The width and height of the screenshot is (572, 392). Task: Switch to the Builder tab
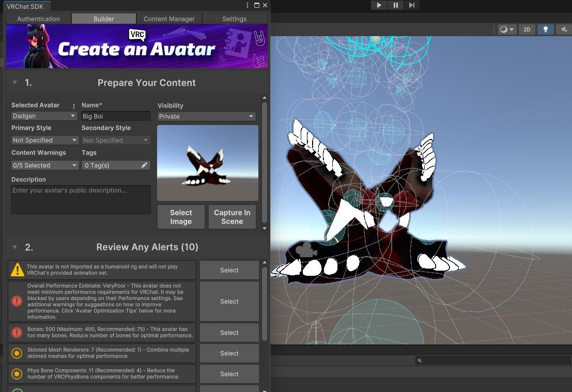tap(104, 19)
